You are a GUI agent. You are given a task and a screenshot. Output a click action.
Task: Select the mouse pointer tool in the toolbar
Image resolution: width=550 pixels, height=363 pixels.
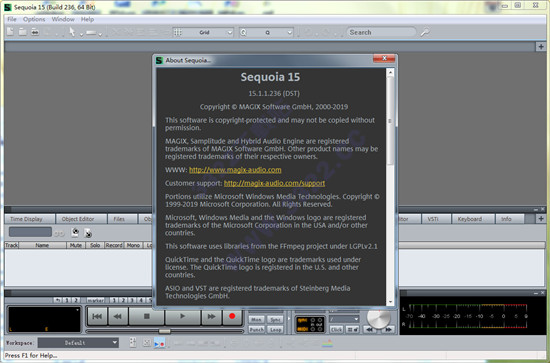point(72,32)
